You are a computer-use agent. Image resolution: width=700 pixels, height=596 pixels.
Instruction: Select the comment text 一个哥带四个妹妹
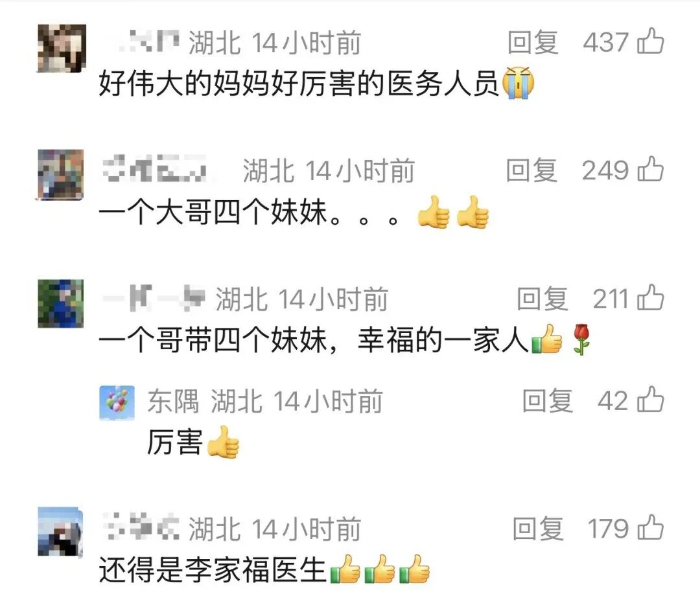(x=213, y=340)
